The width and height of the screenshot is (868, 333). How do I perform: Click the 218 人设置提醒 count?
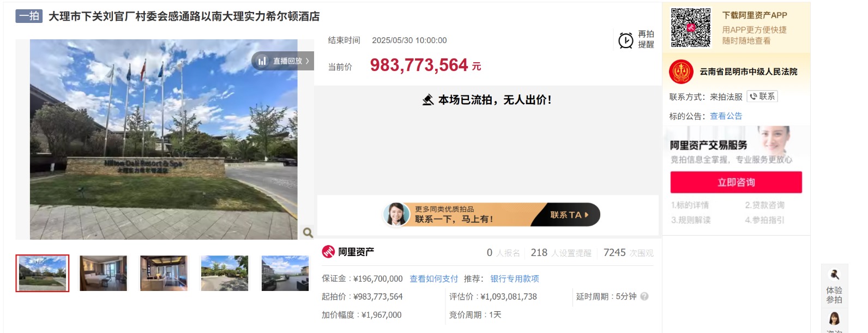(561, 253)
